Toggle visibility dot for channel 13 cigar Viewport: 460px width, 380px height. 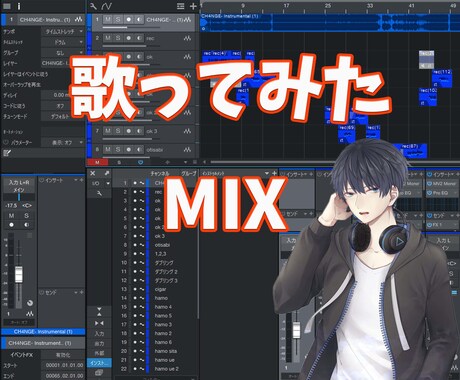click(135, 289)
